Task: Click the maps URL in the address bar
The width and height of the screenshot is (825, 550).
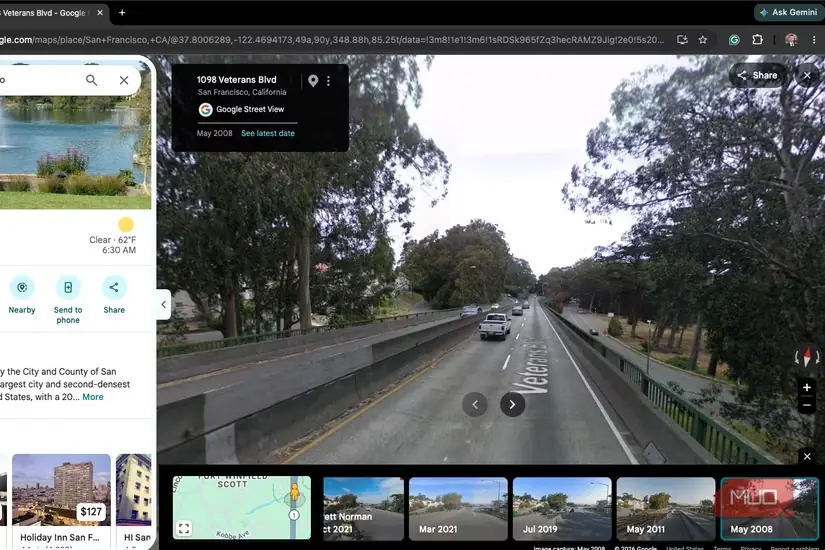Action: (331, 40)
